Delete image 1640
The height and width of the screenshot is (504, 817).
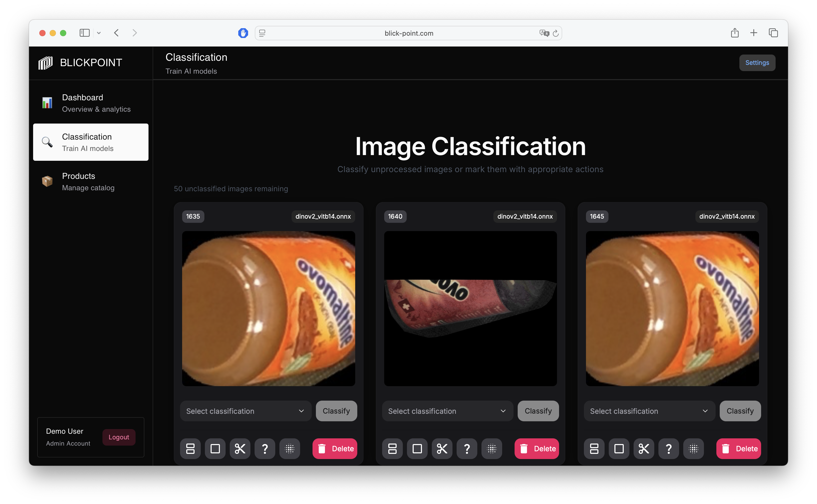537,448
